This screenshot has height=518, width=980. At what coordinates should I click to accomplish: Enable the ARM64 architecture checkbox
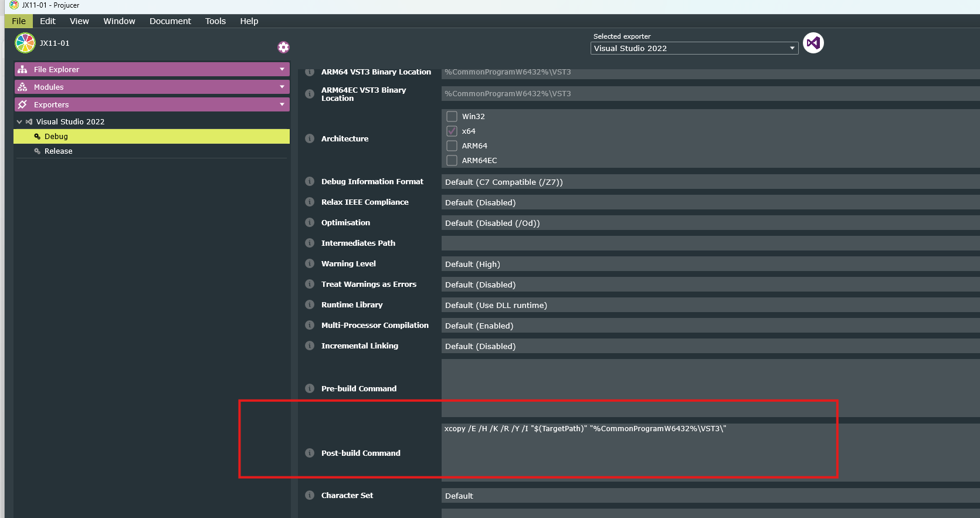(452, 145)
